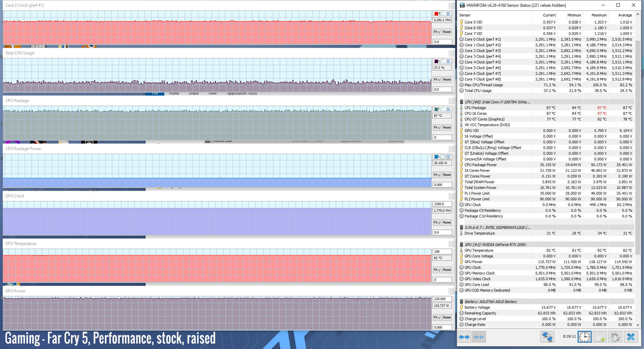This screenshot has height=349, width=644.
Task: Click the sensor list scrollbar down arrow
Action: click(x=638, y=325)
